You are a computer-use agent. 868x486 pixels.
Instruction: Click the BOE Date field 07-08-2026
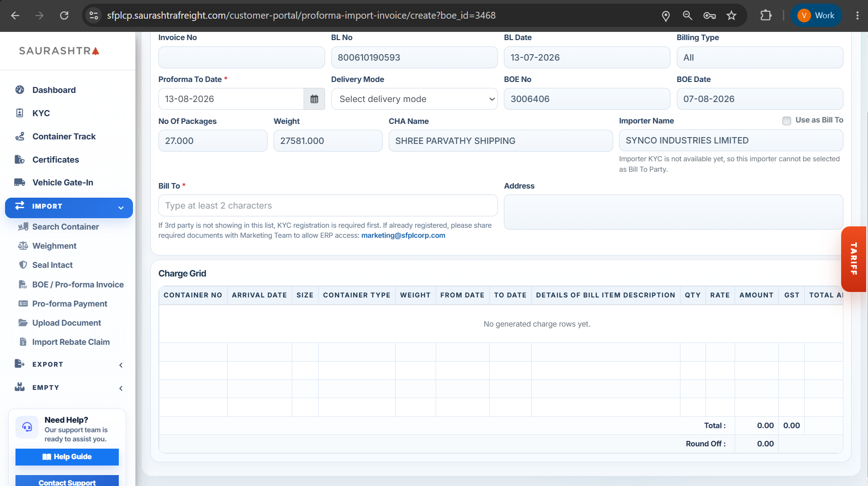tap(760, 99)
